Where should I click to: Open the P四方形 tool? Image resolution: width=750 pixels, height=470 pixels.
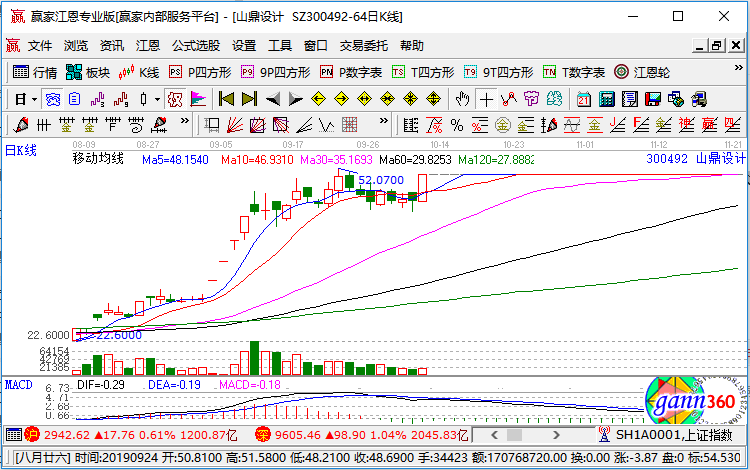[200, 72]
